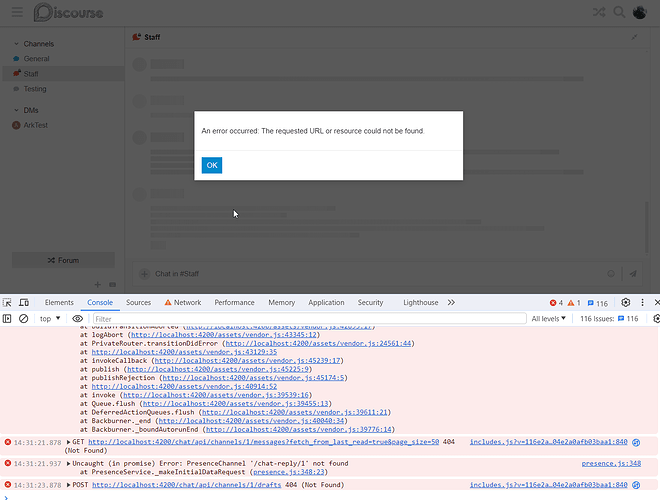Open the vendor.js:24561:44 transitionDidError link
The width and height of the screenshot is (660, 500).
(x=318, y=343)
